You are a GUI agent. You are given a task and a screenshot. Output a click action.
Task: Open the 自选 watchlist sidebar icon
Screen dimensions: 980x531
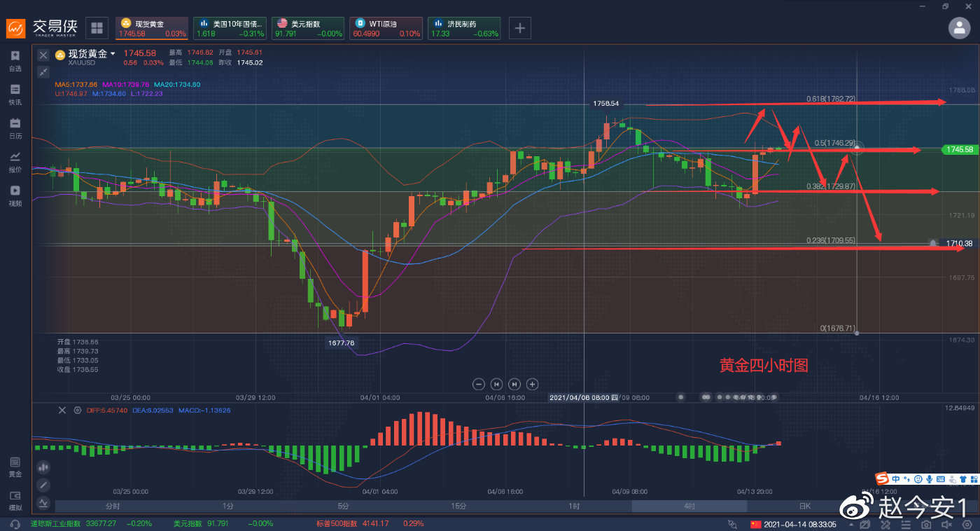click(x=15, y=60)
